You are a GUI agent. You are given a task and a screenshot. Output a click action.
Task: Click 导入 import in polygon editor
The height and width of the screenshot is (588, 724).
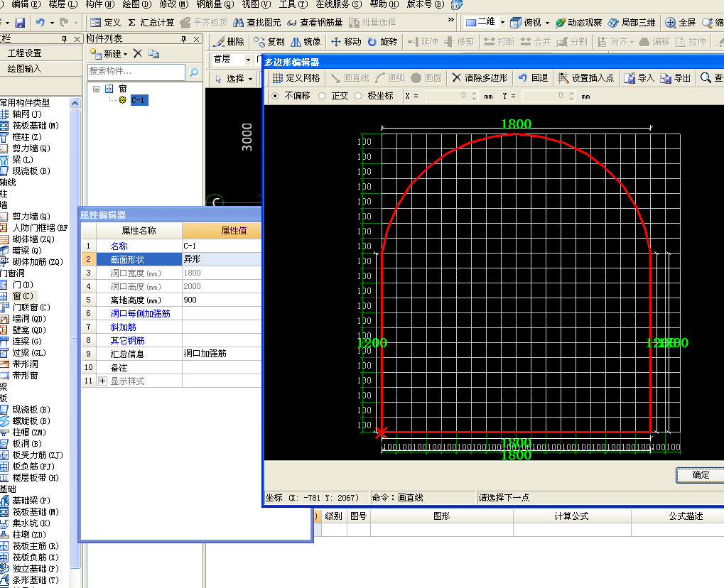(x=639, y=77)
